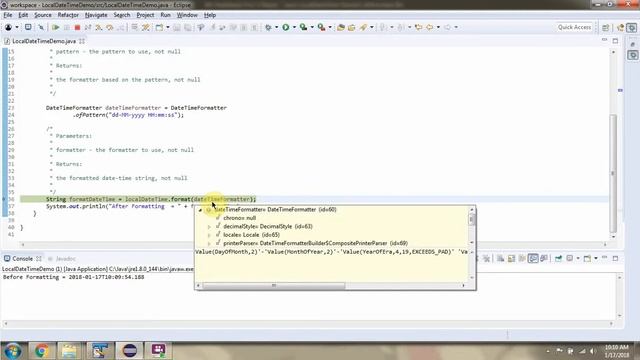Select the Debug perspective icon
The height and width of the screenshot is (360, 640).
(632, 27)
